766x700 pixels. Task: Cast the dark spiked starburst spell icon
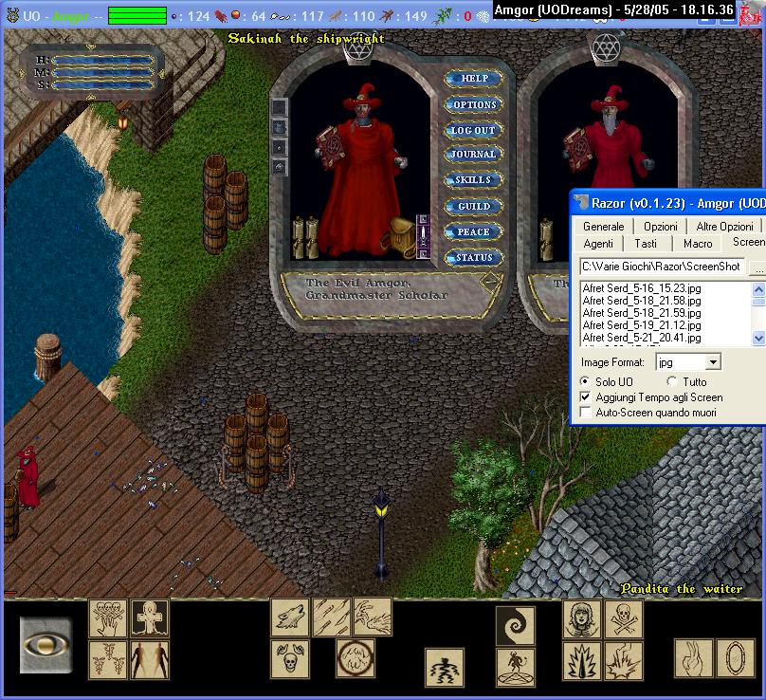click(582, 661)
